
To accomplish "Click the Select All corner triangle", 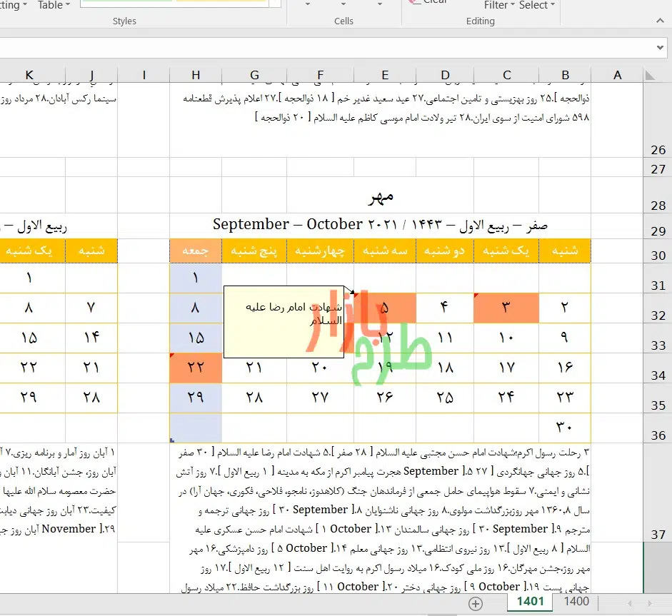I will (x=650, y=75).
